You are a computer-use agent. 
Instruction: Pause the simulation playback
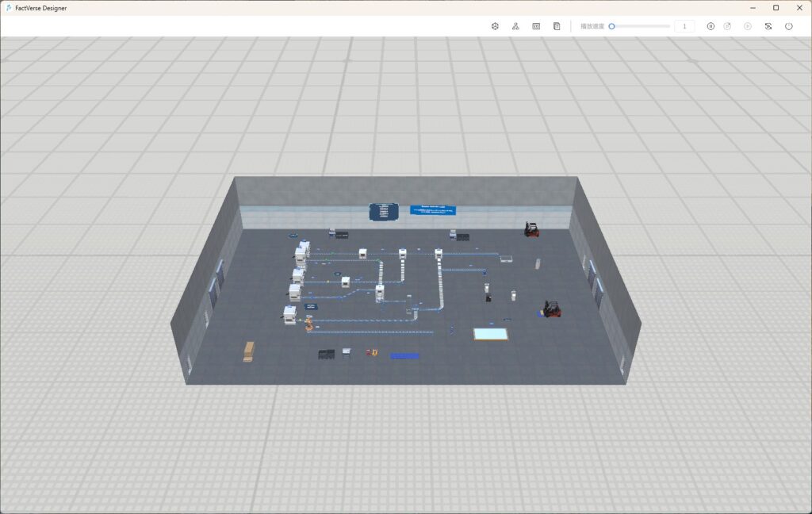(x=710, y=26)
